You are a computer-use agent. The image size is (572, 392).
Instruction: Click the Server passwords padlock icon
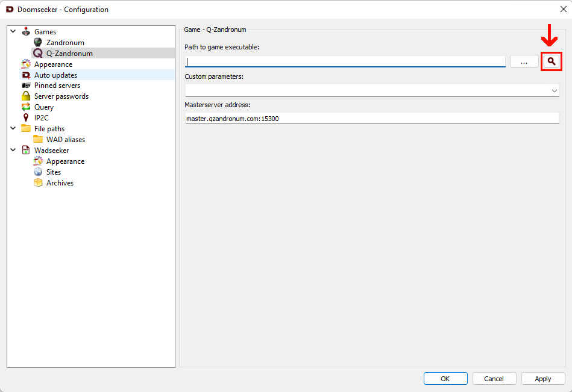(x=26, y=96)
